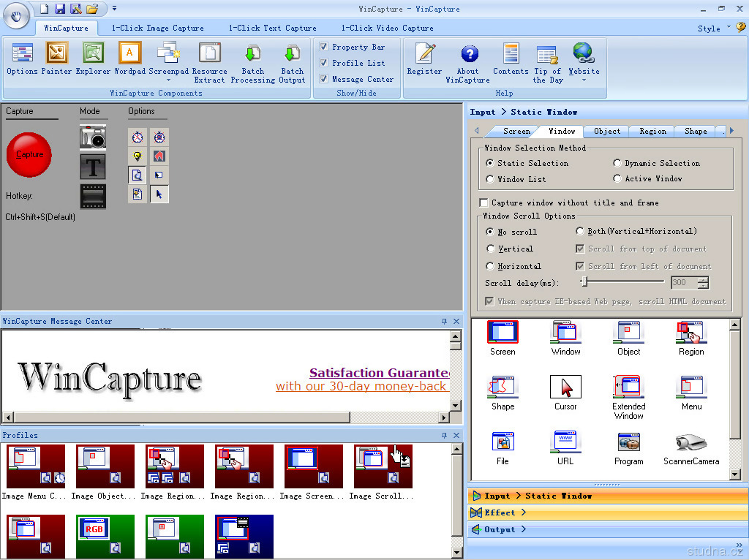
Task: Select the Image Screen profile thumbnail
Action: coord(313,467)
